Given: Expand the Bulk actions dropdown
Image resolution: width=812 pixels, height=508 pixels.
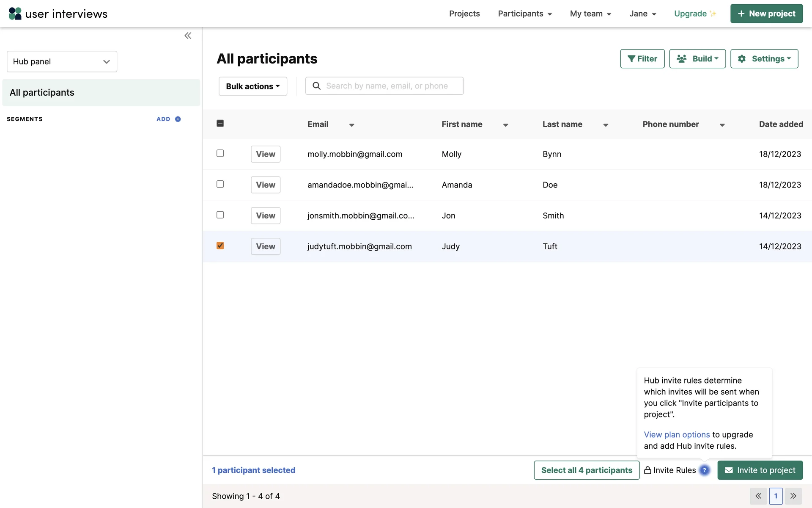Looking at the screenshot, I should coord(252,86).
